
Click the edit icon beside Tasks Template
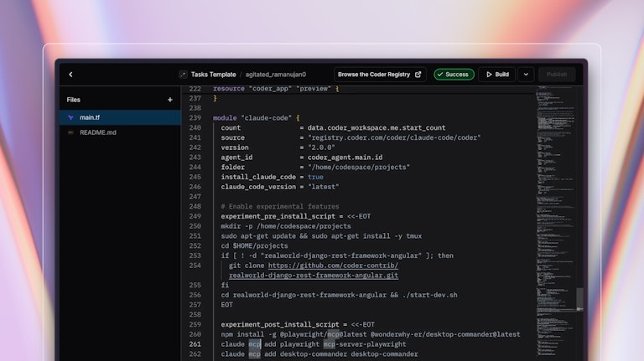click(x=183, y=75)
